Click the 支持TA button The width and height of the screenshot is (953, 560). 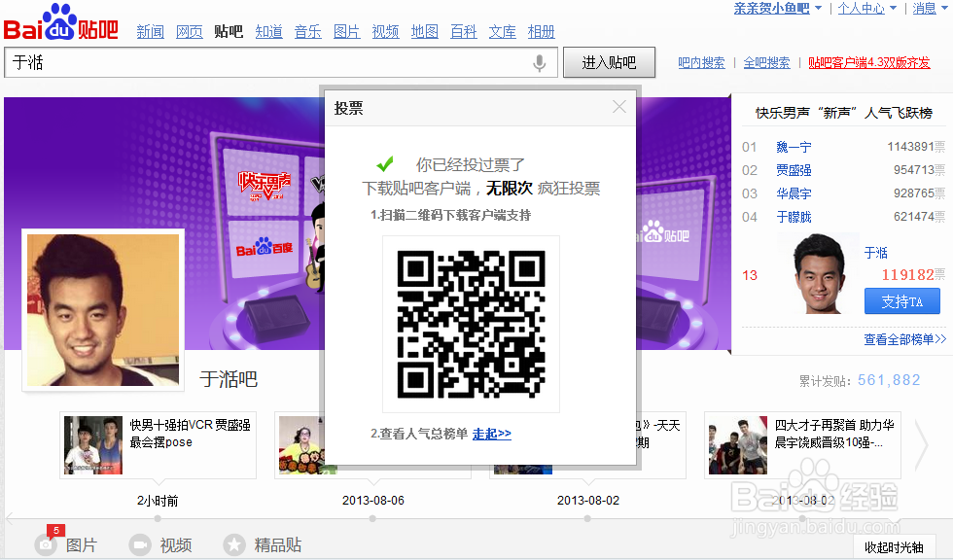click(x=902, y=301)
